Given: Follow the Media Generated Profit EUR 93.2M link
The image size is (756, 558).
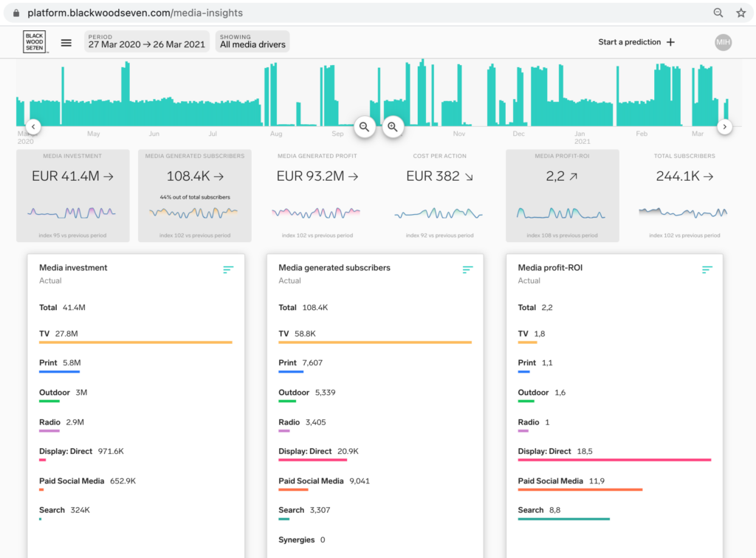Looking at the screenshot, I should (x=316, y=176).
